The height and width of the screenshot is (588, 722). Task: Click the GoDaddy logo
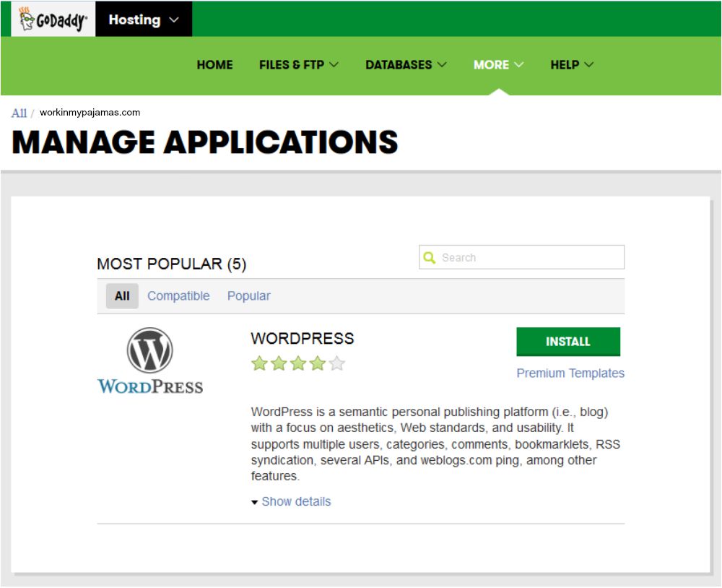click(53, 20)
